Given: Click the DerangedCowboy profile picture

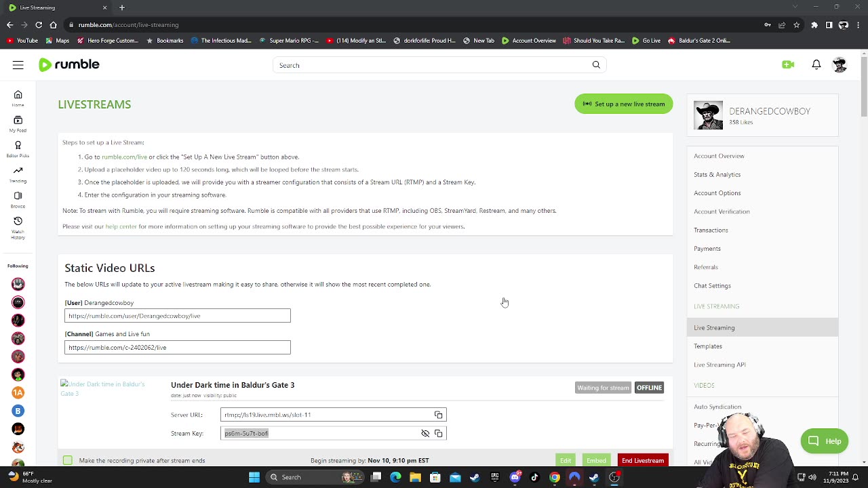Looking at the screenshot, I should pos(708,115).
